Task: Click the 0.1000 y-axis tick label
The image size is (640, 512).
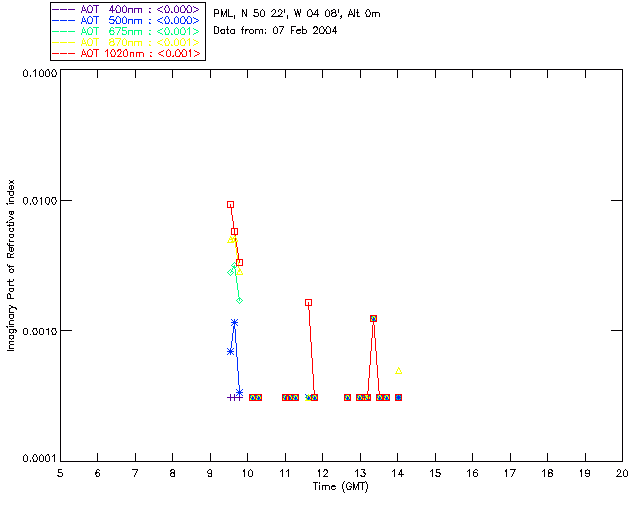Action: click(40, 73)
